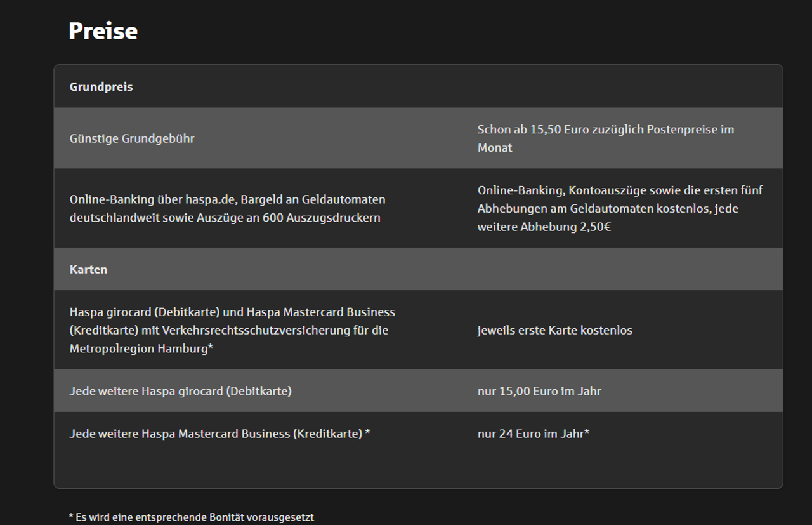Click the Bonität footnote below the table

pyautogui.click(x=191, y=517)
